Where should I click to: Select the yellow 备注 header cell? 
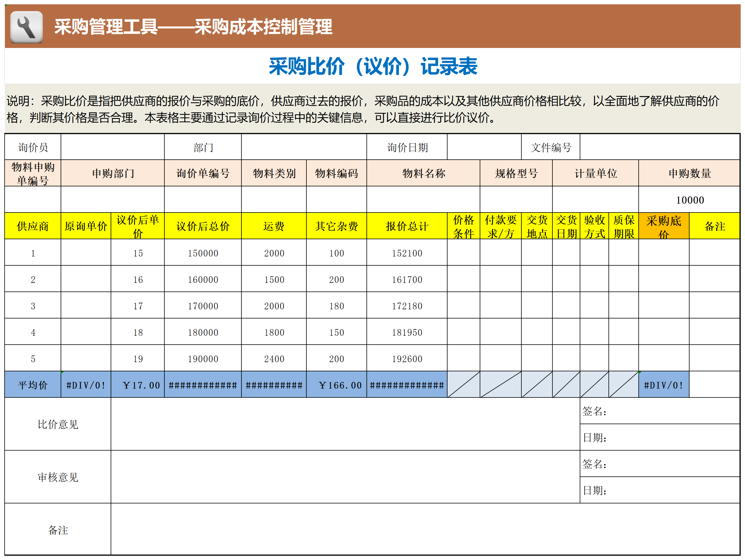(x=715, y=226)
